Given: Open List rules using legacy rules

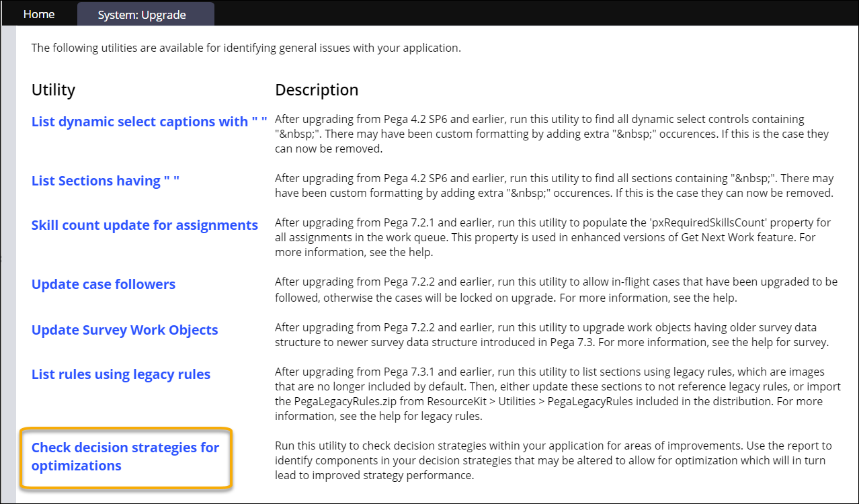Looking at the screenshot, I should (x=121, y=374).
